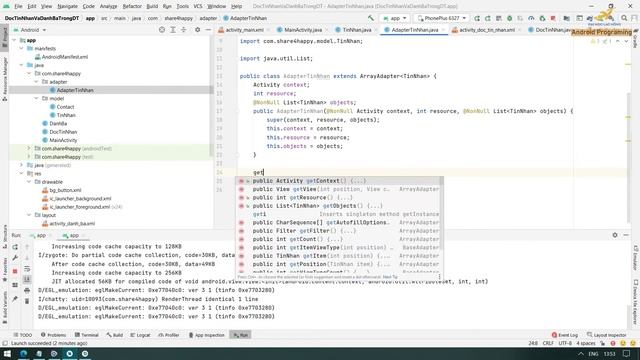Expand com.share4happy androidTest package
The image size is (640, 360).
[x=29, y=149]
